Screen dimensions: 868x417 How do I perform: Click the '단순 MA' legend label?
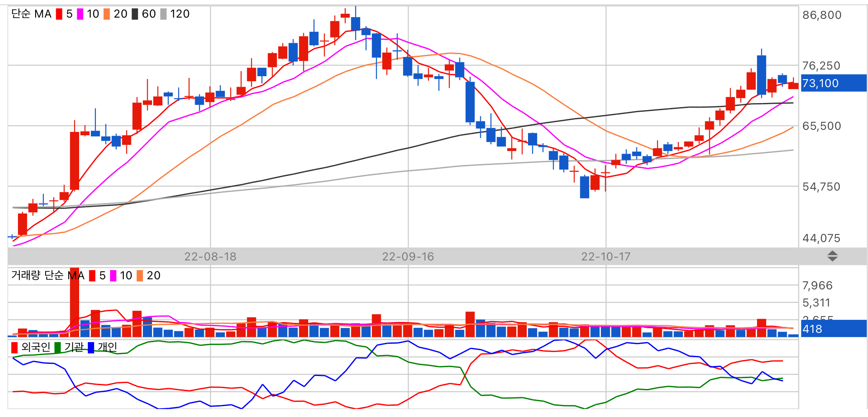coord(31,14)
